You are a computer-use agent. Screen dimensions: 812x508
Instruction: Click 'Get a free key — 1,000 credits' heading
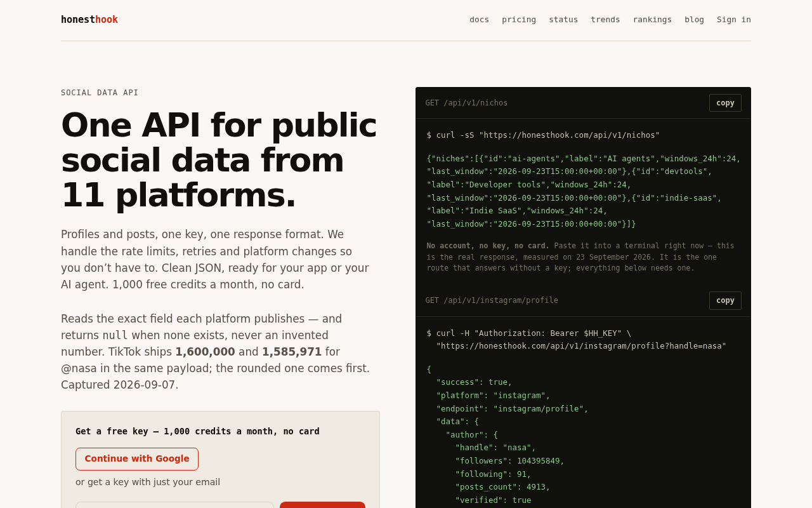coord(197,431)
